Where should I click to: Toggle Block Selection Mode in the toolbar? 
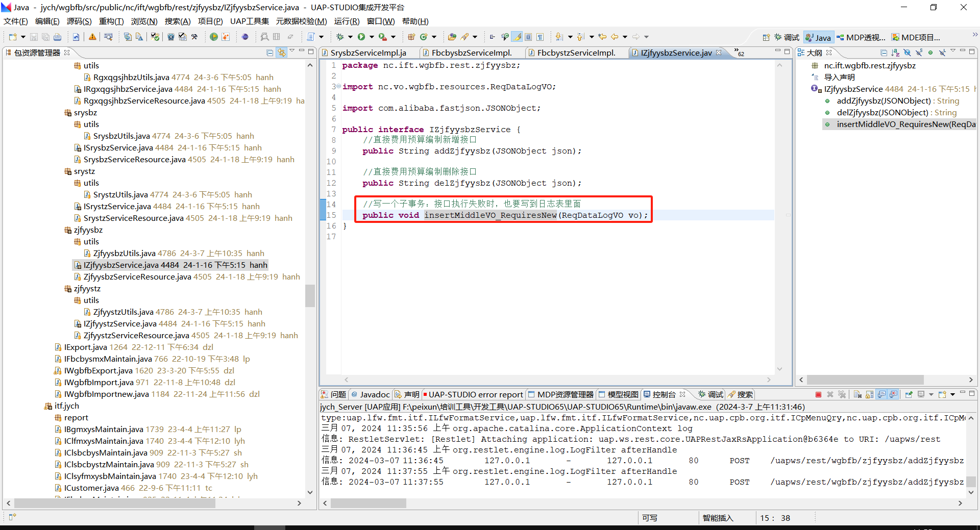(x=528, y=37)
